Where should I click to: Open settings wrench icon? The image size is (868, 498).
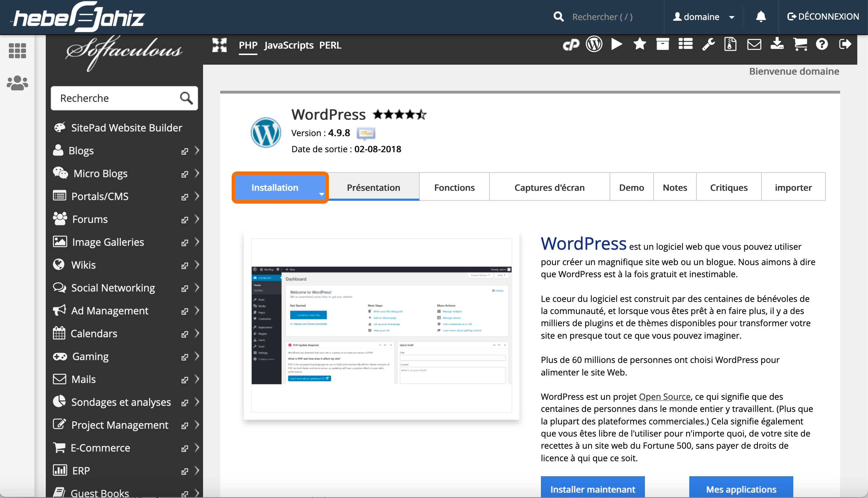(708, 45)
